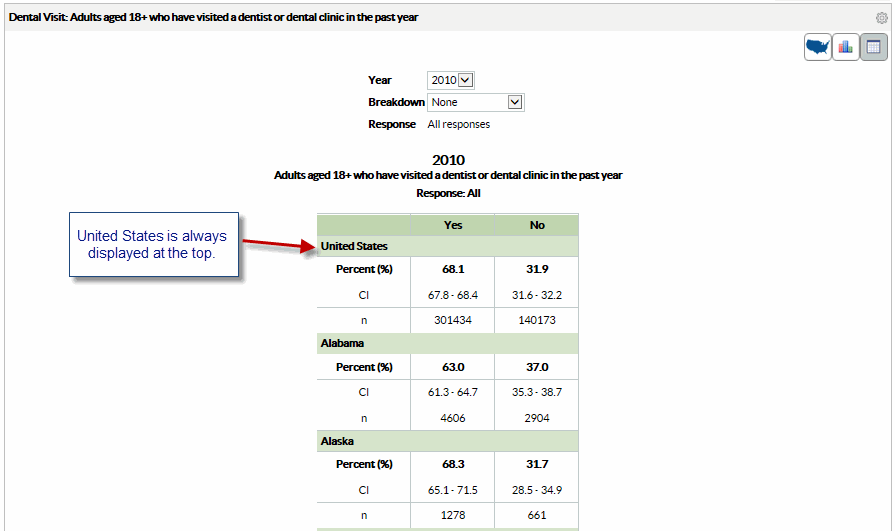The image size is (895, 531).
Task: Click the Alabama confidence interval 61.3 - 64.7
Action: pyautogui.click(x=453, y=392)
